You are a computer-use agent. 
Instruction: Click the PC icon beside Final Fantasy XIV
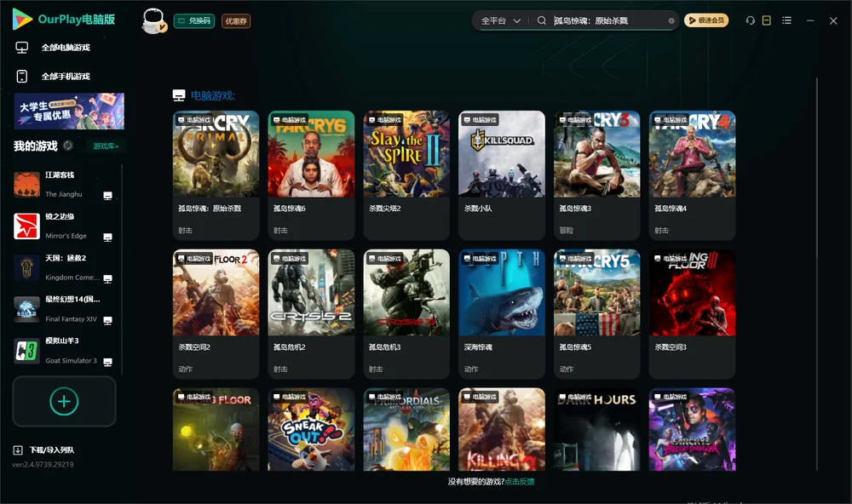(x=107, y=320)
